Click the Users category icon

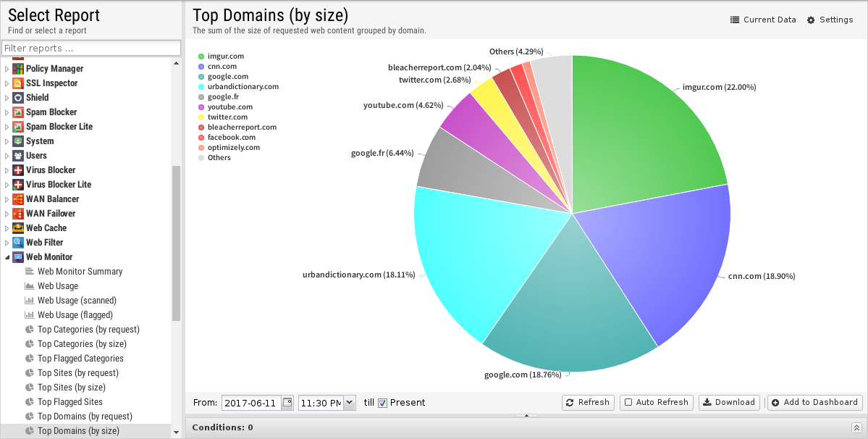pos(17,156)
